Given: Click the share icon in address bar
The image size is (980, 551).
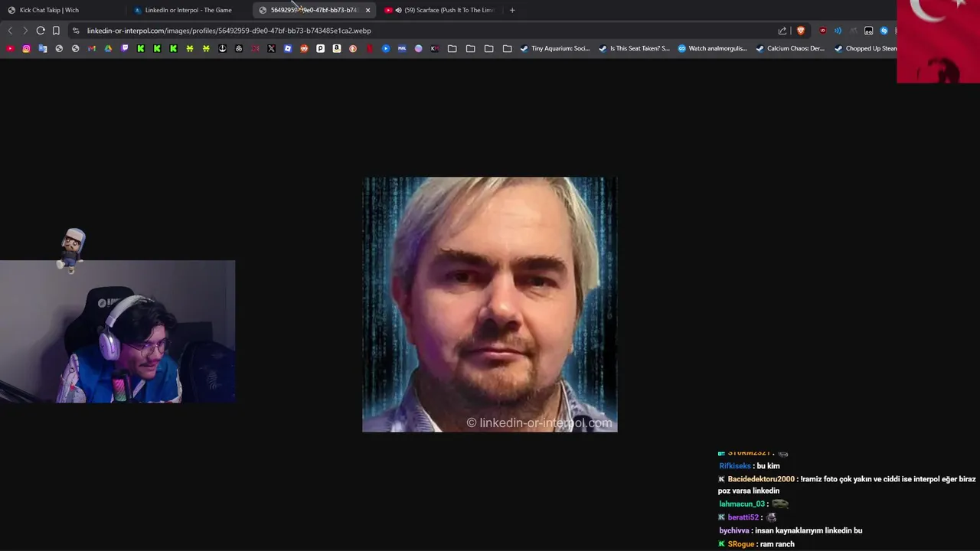Looking at the screenshot, I should click(782, 31).
